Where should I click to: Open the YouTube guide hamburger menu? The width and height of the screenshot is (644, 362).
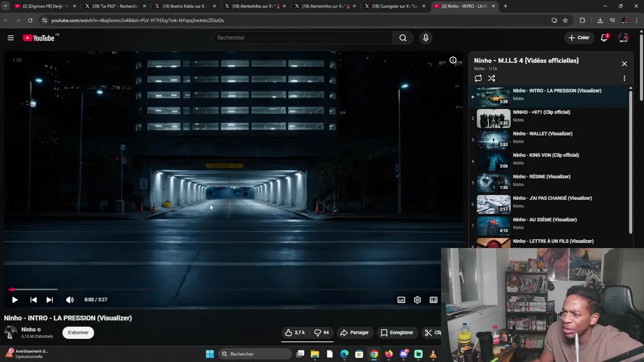(11, 38)
